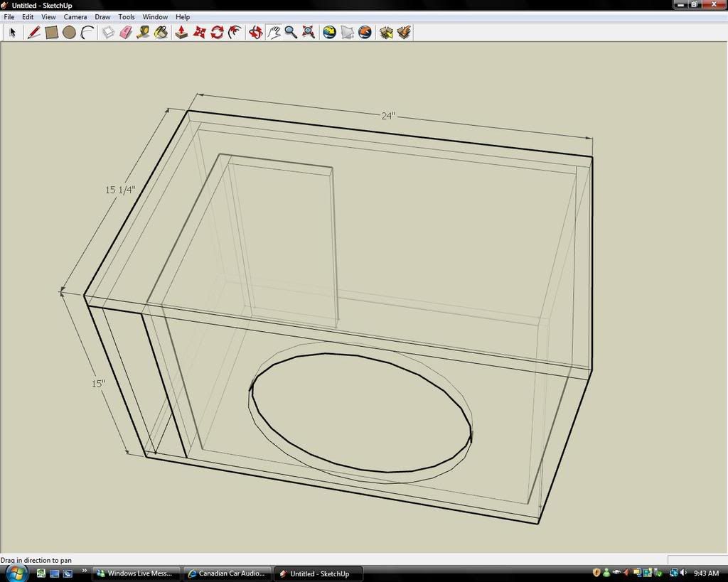Open the Draw menu
The width and height of the screenshot is (728, 582).
[102, 17]
